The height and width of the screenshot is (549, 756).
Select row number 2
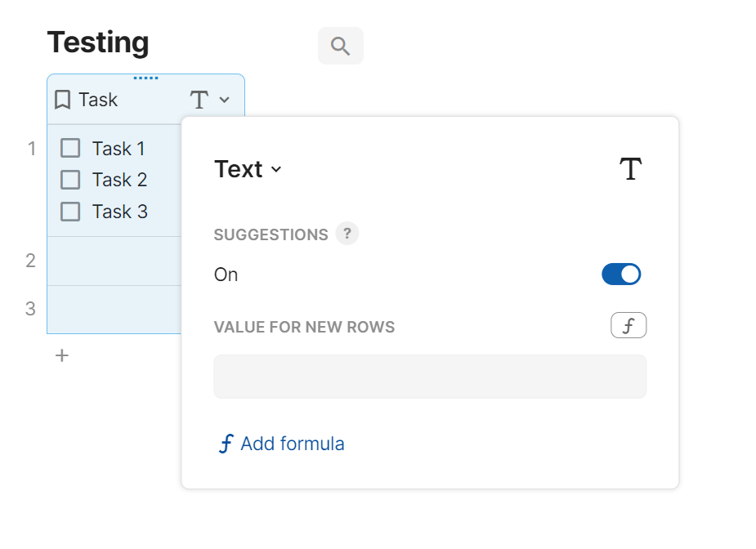click(31, 261)
